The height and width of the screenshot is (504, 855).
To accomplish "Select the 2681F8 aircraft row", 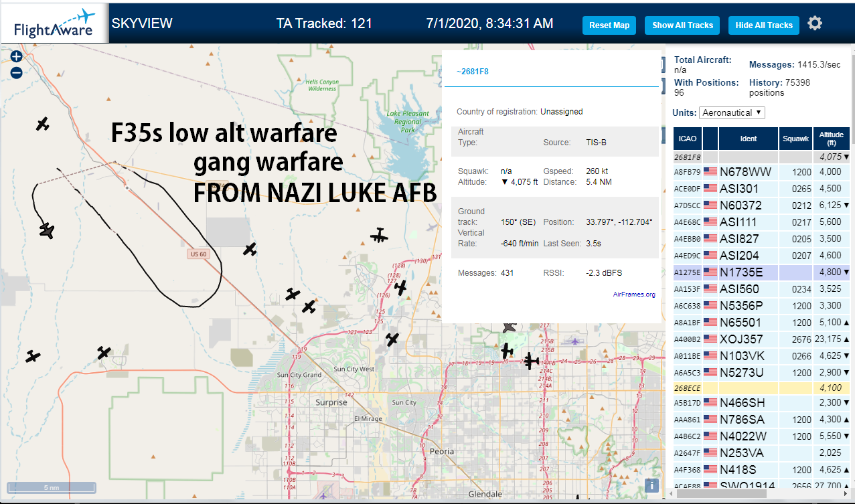I will pyautogui.click(x=762, y=157).
